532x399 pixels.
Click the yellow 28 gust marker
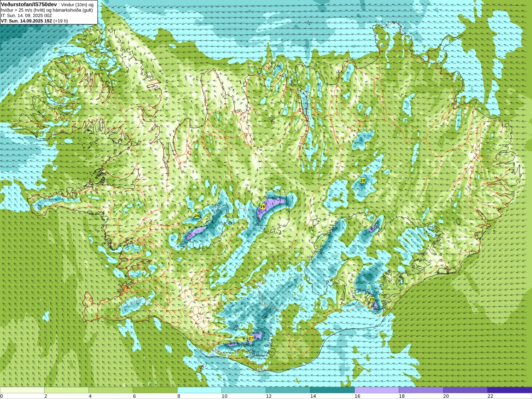pyautogui.click(x=363, y=180)
